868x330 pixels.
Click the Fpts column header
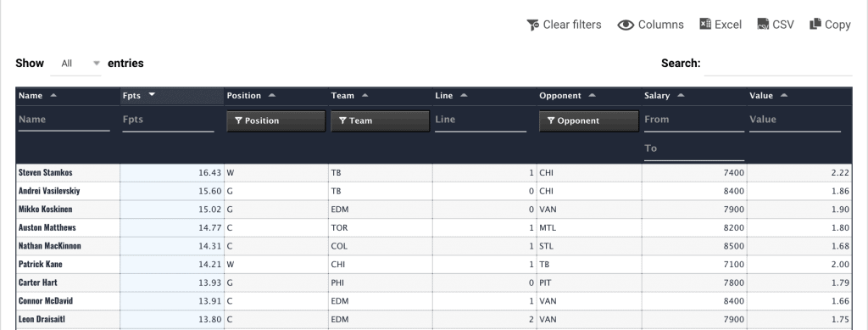tap(172, 96)
